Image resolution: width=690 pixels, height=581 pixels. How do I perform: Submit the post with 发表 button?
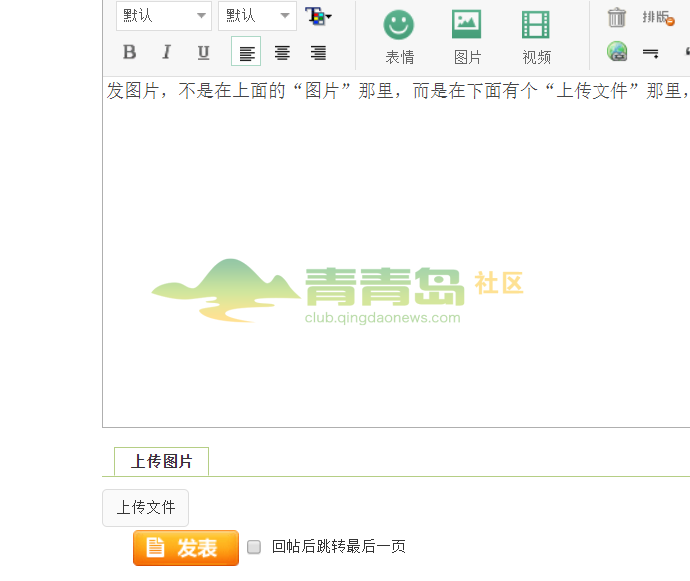tap(186, 548)
